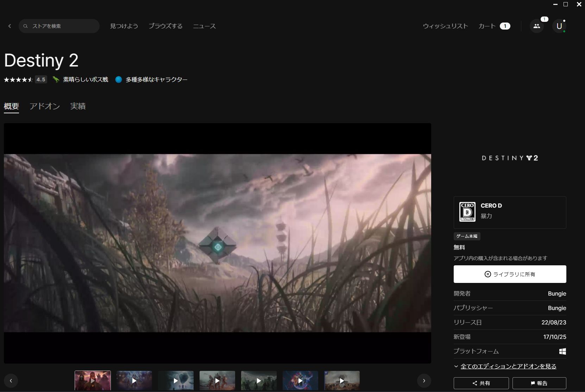Open the friends list icon
Viewport: 585px width, 392px height.
pos(536,26)
